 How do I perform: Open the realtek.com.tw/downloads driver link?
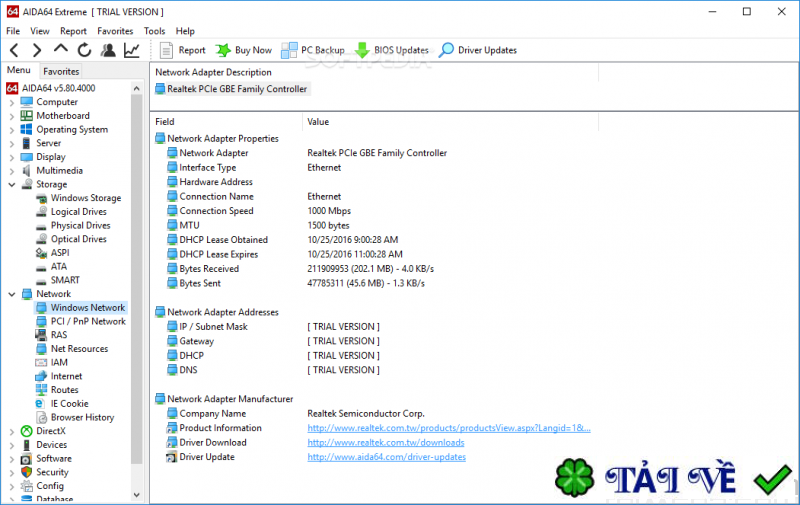(386, 443)
